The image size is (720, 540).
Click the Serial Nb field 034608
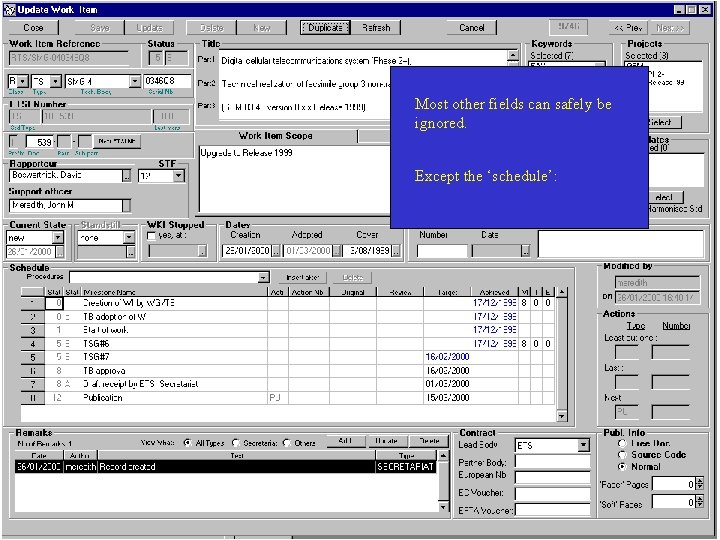[167, 81]
